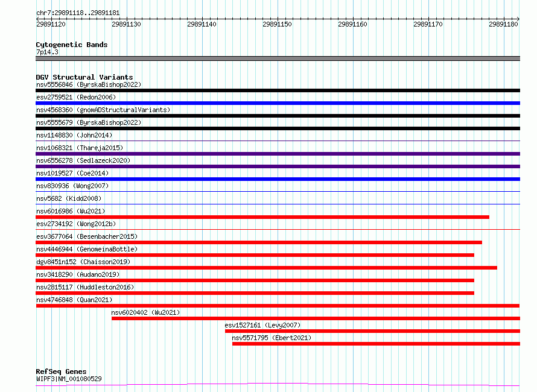Click the red bar under esv1527161
Image resolution: width=537 pixels, height=392 pixels.
click(x=373, y=331)
